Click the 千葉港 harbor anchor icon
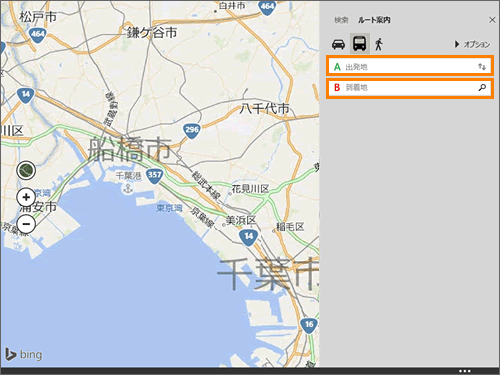Screen dimensions: 500x375 point(128,188)
